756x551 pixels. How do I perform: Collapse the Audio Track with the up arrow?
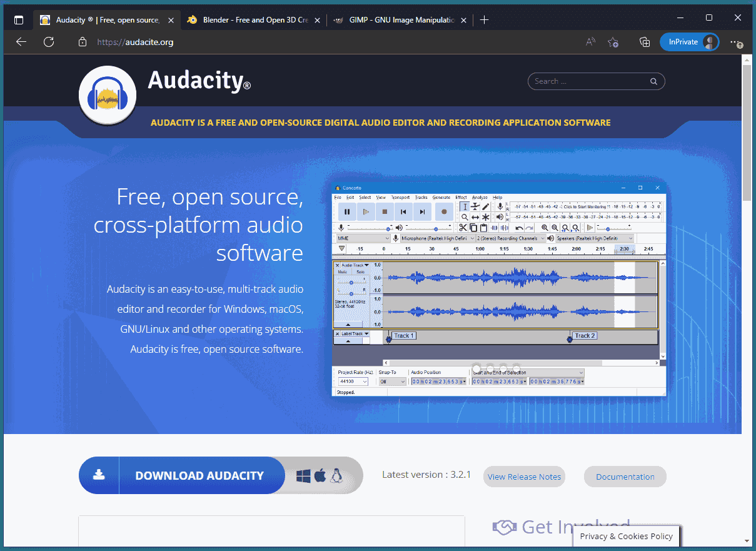[x=347, y=324]
